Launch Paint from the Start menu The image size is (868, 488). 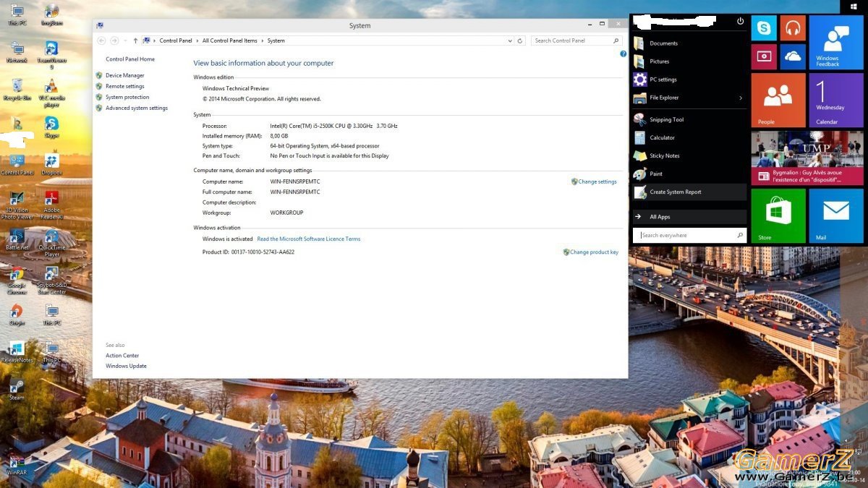click(x=689, y=174)
